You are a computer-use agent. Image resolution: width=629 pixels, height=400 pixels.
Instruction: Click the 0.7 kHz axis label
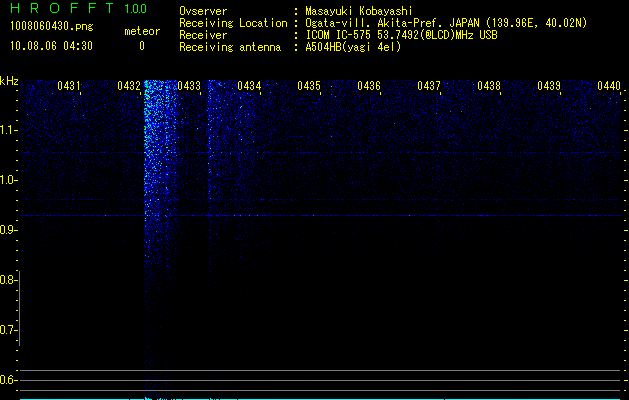point(8,330)
